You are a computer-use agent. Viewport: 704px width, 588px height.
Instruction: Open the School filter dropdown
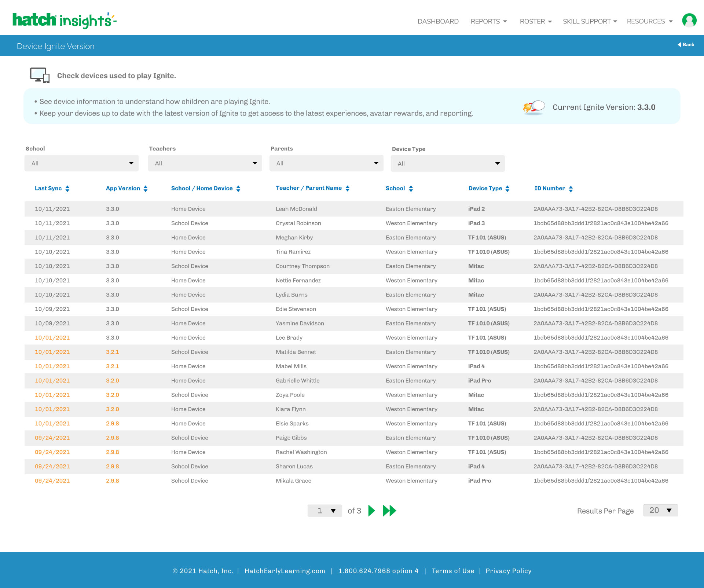click(81, 163)
